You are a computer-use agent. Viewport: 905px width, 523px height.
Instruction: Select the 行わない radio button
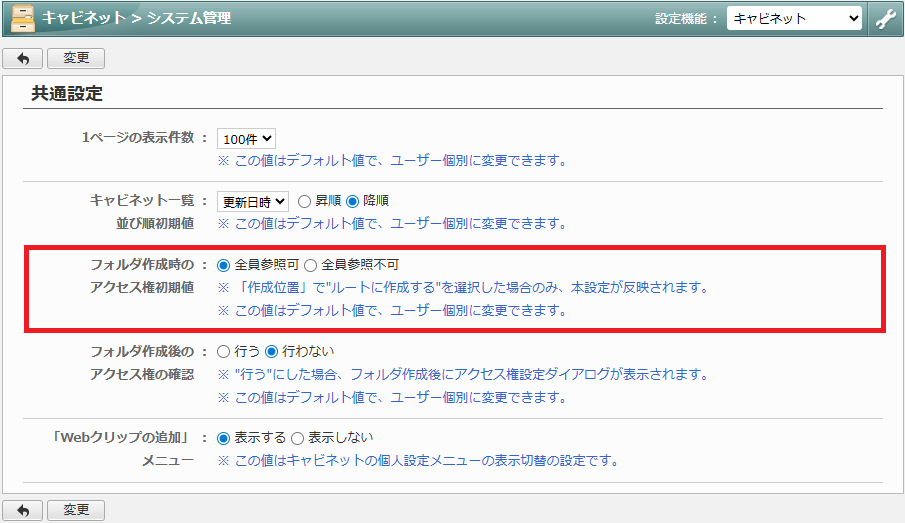(271, 351)
